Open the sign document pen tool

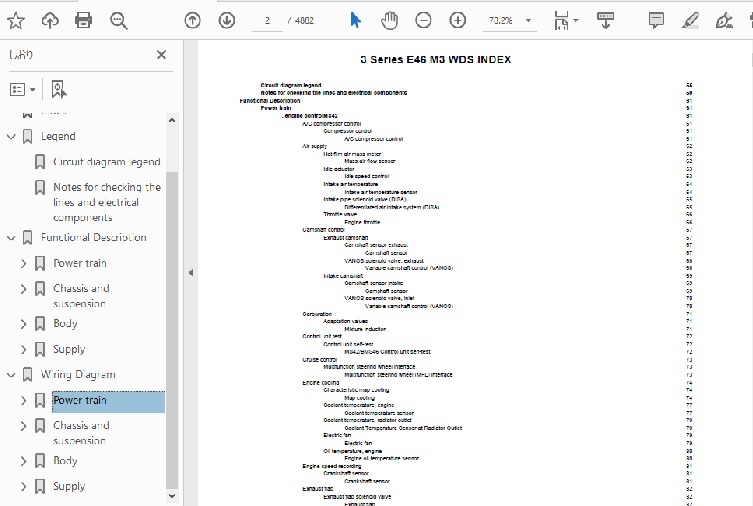(x=724, y=21)
